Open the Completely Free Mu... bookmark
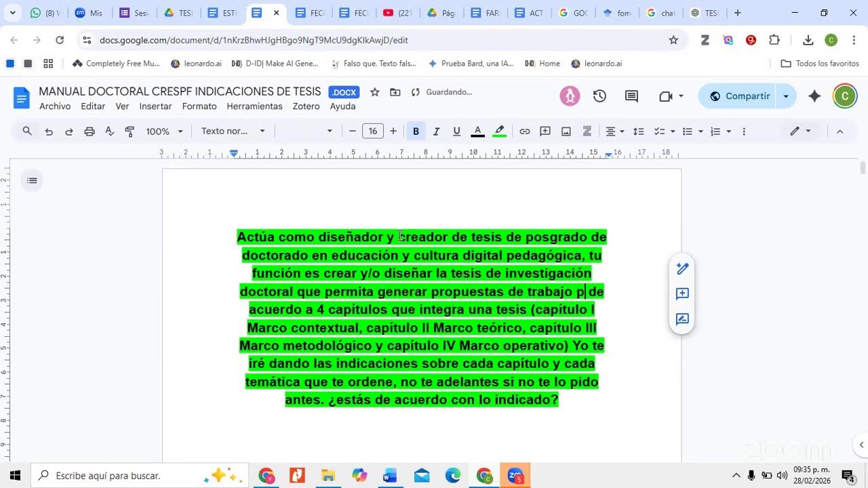Screen dimensions: 868x488 (116, 64)
